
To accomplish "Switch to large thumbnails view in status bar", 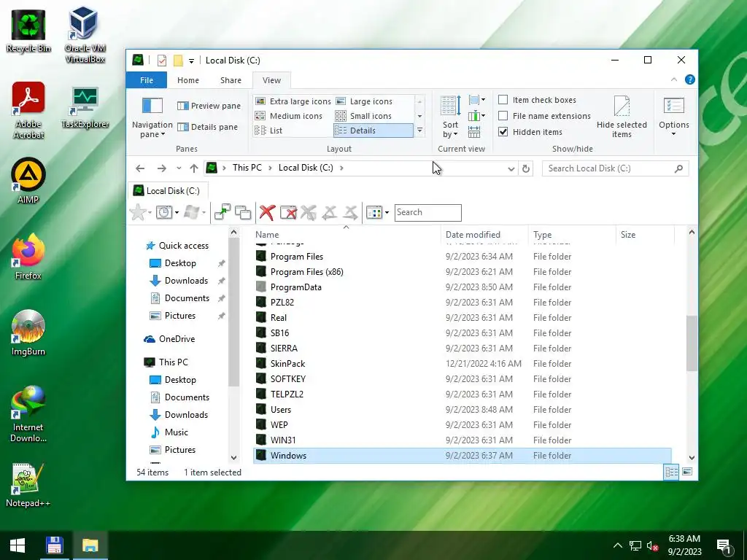I will coord(687,472).
